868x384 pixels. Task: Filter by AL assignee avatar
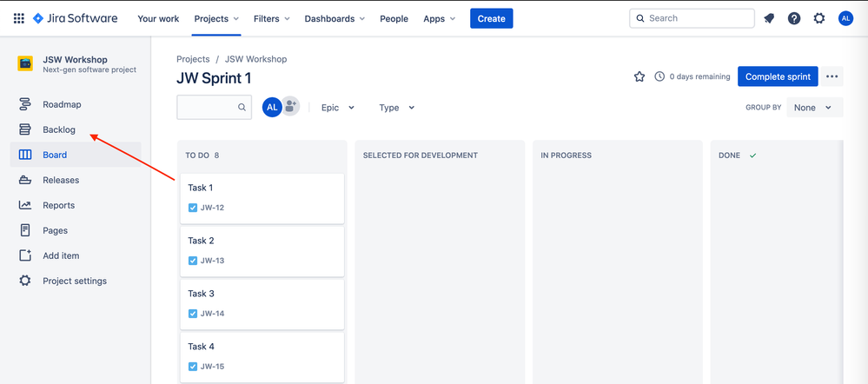coord(272,108)
